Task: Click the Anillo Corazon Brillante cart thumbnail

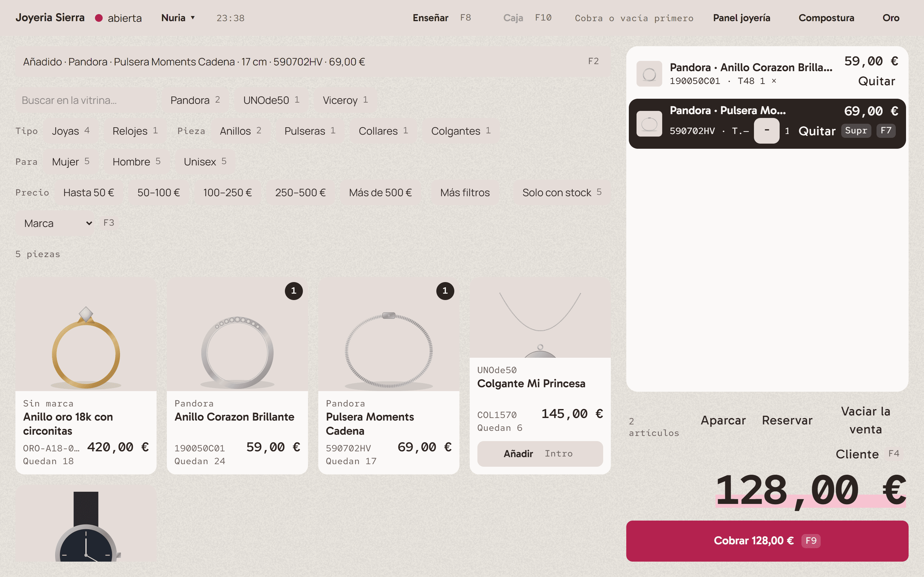Action: tap(649, 74)
